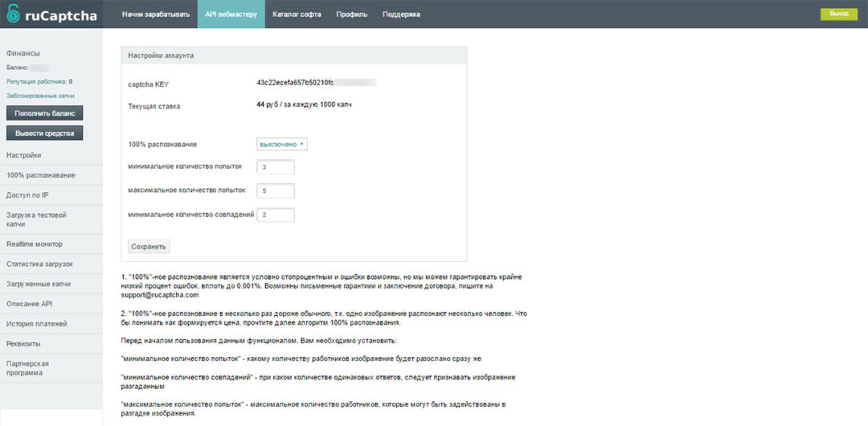868x426 pixels.
Task: Focus the минимальное количество попыток field
Action: pyautogui.click(x=275, y=166)
